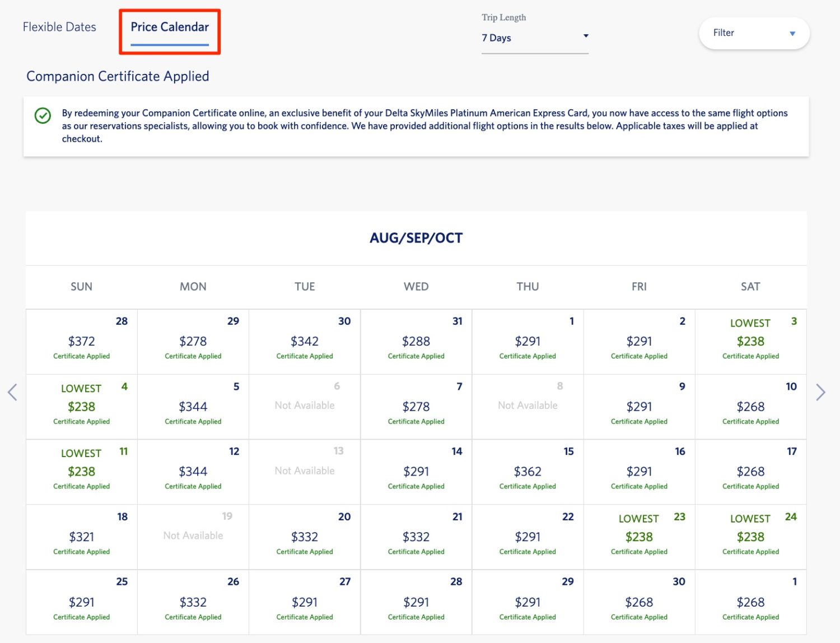Click the $362 fare on September 15
840x643 pixels.
click(527, 471)
